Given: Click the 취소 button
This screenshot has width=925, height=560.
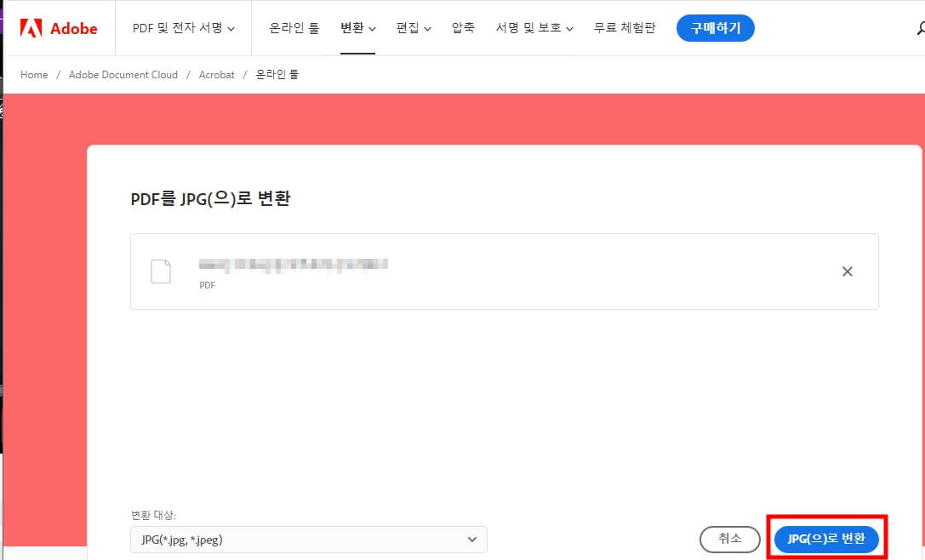Looking at the screenshot, I should [x=729, y=539].
